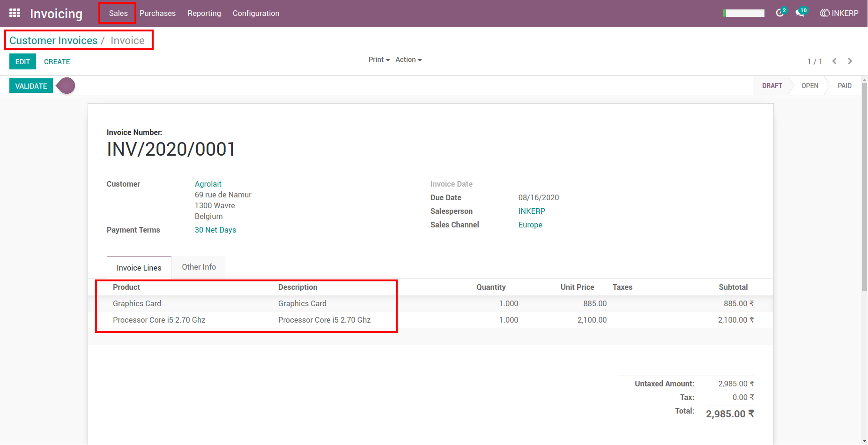Validate the draft invoice

click(x=31, y=86)
